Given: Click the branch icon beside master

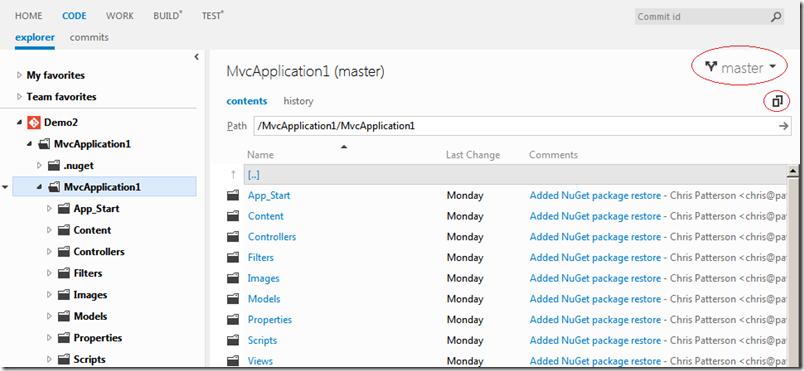Looking at the screenshot, I should [x=711, y=67].
